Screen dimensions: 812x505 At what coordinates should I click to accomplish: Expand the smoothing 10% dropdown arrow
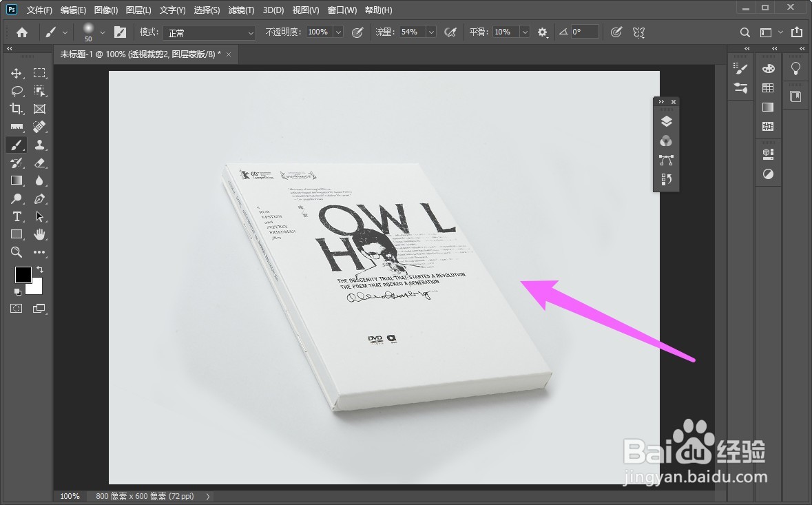click(525, 32)
